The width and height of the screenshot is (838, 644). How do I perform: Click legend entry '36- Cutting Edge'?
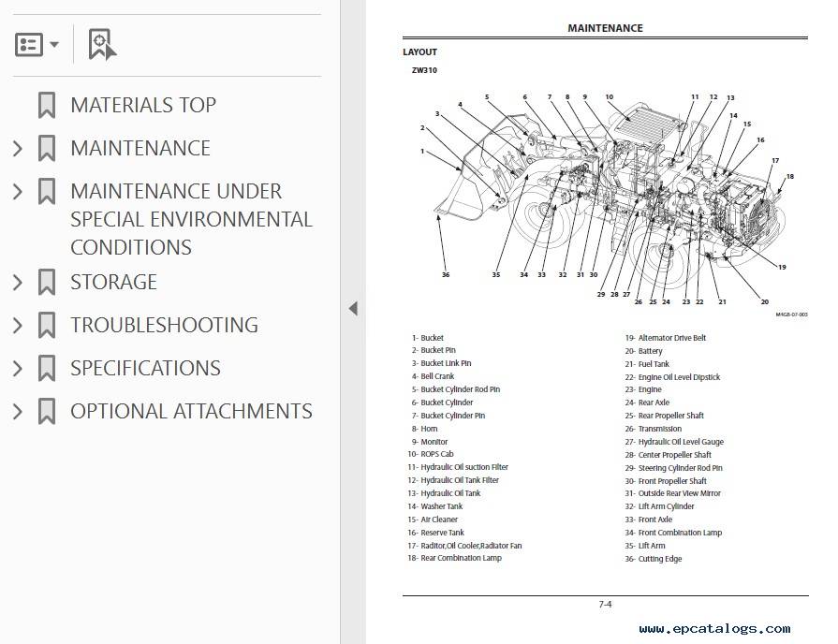click(654, 559)
